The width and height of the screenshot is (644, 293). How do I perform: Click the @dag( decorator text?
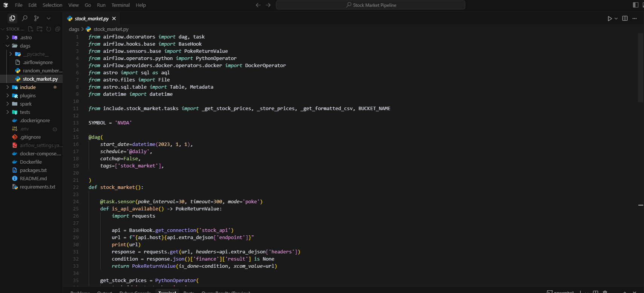click(x=96, y=137)
